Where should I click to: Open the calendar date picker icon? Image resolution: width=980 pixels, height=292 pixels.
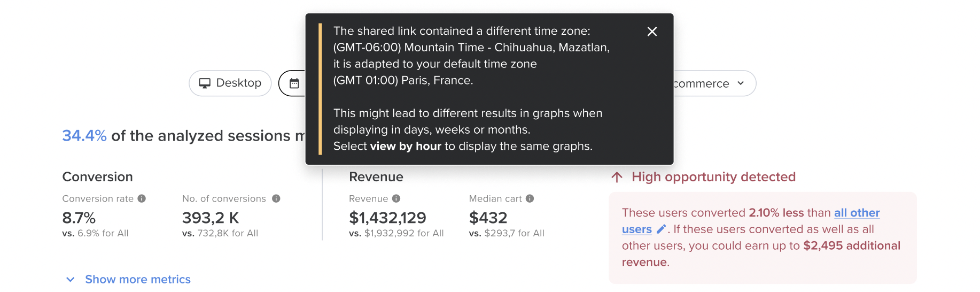point(294,83)
